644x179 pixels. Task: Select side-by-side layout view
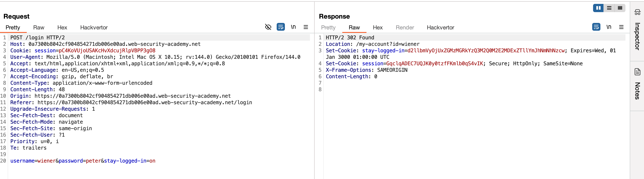pos(598,8)
